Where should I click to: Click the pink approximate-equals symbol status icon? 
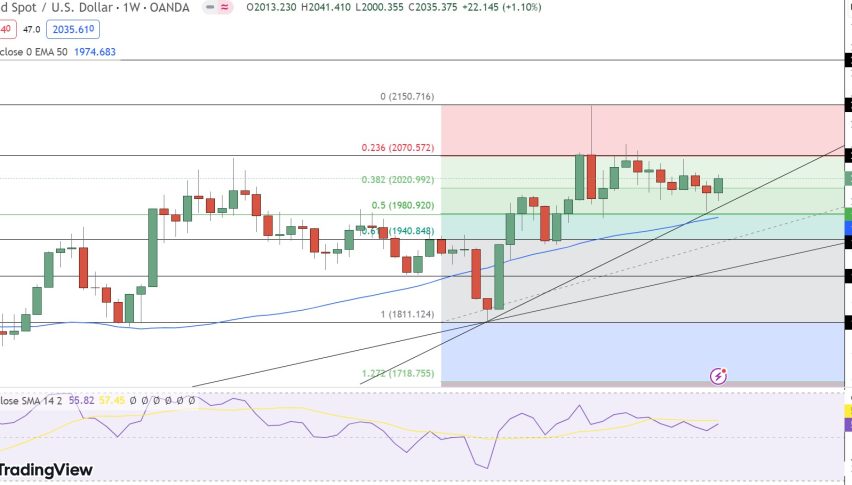(224, 8)
